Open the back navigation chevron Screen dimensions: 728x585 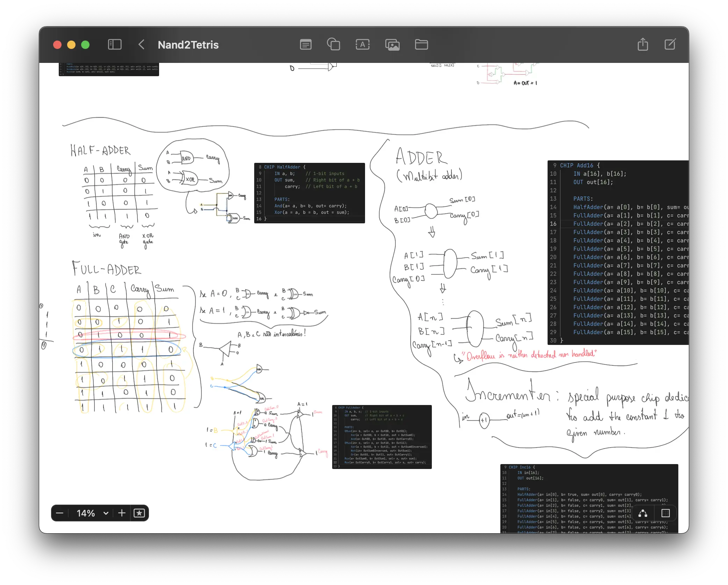pyautogui.click(x=141, y=45)
